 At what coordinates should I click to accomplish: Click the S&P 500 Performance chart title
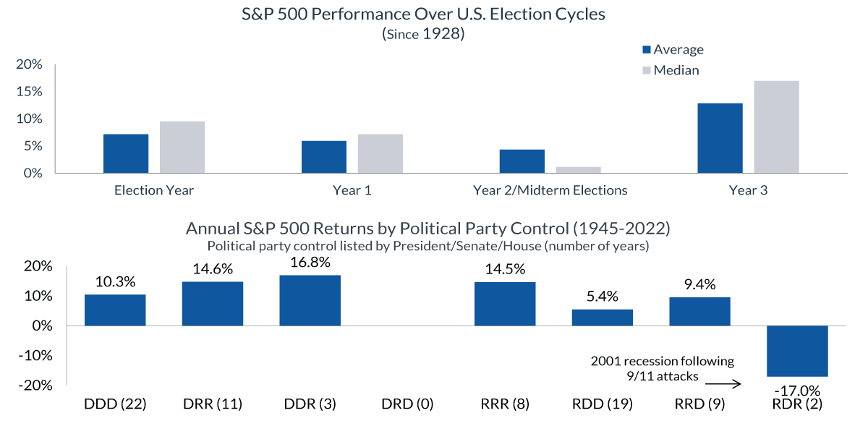click(x=433, y=15)
